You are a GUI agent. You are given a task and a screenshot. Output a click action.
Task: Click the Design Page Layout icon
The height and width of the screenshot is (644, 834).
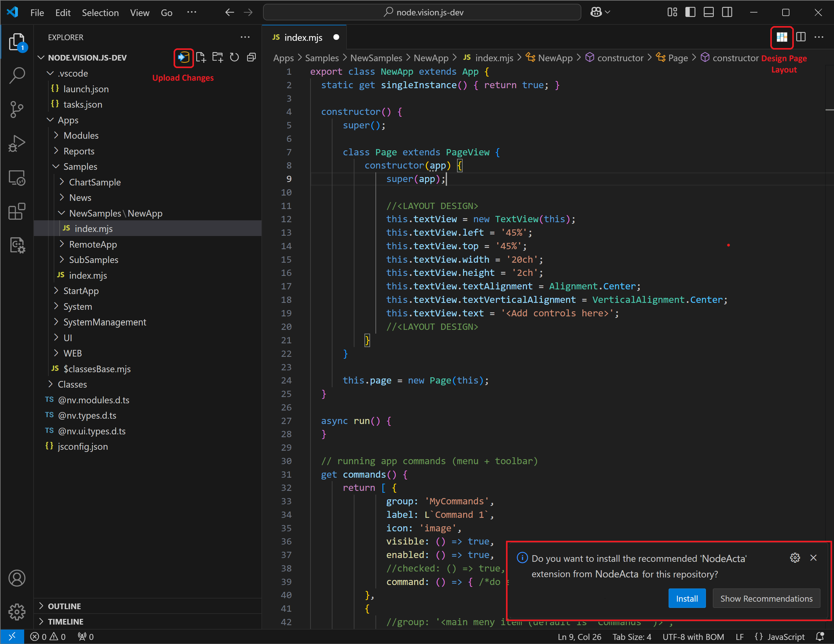782,37
